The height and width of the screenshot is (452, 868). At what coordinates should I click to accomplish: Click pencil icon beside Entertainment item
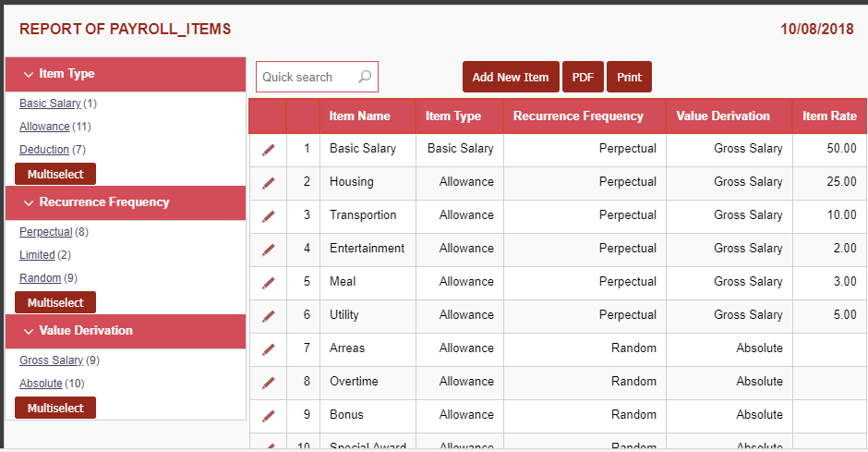pos(268,250)
